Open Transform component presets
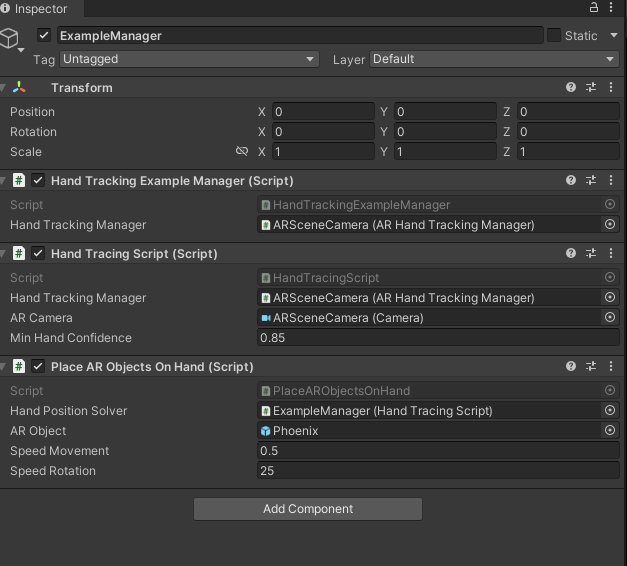627x566 pixels. click(591, 87)
